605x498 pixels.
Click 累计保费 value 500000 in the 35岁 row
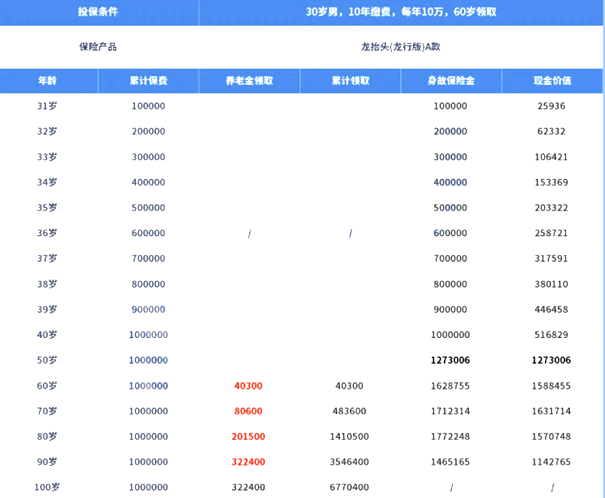pos(149,208)
